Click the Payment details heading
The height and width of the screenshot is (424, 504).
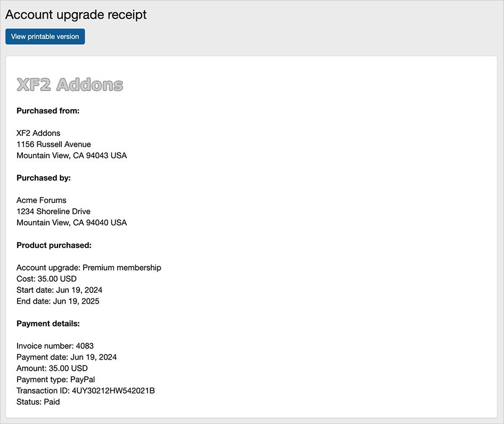pos(48,323)
